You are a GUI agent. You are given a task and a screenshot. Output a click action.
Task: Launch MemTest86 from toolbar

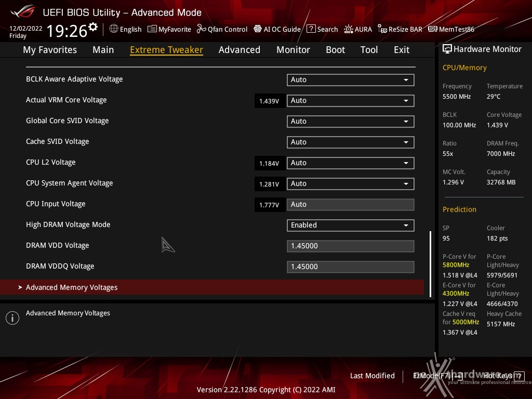(451, 29)
